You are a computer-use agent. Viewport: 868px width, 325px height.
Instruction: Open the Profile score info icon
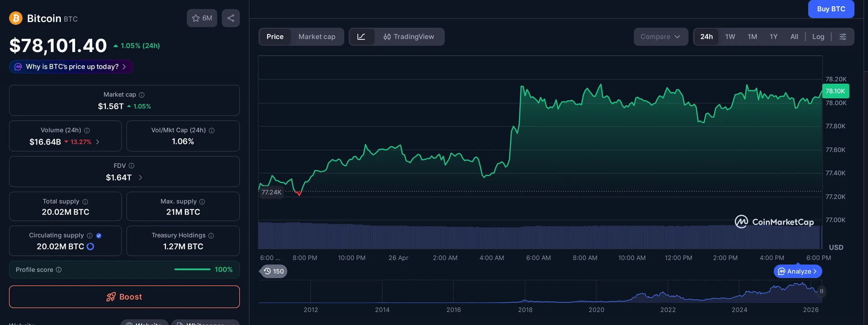[59, 269]
